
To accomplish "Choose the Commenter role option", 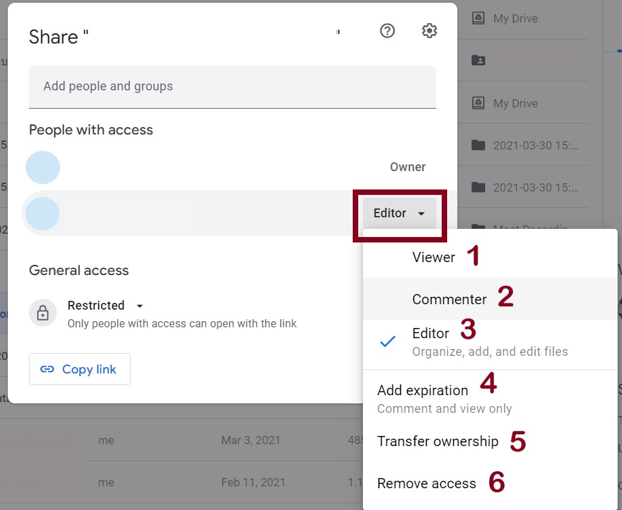I will pyautogui.click(x=449, y=299).
